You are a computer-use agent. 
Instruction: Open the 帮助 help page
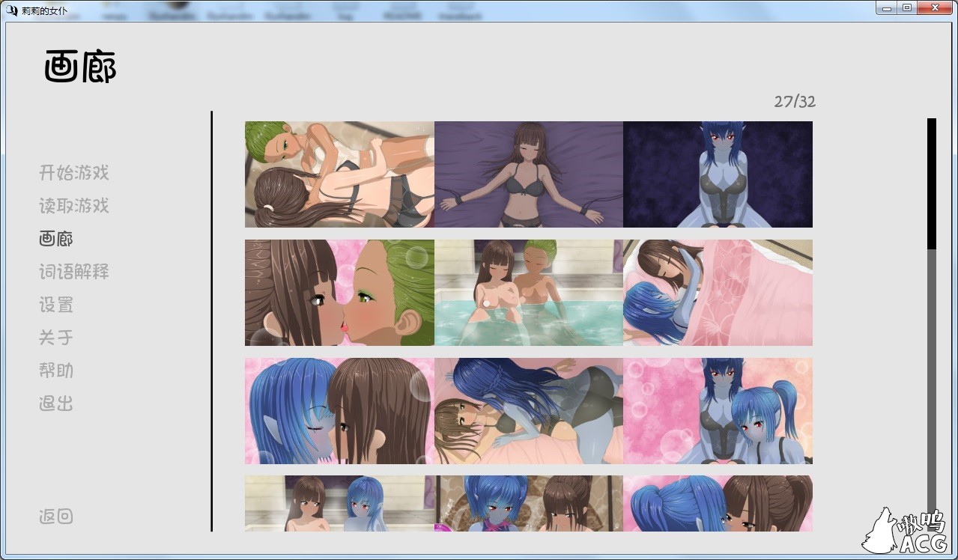coord(56,371)
